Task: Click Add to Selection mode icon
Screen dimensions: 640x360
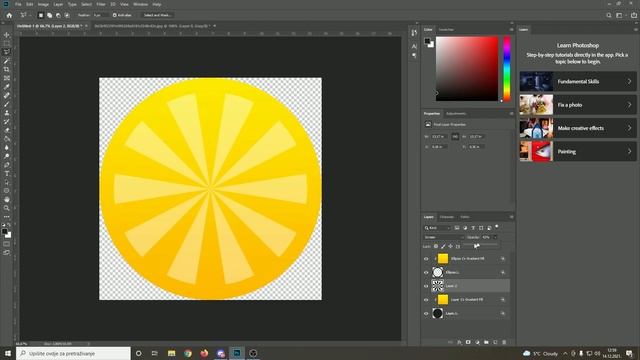Action: pos(49,15)
